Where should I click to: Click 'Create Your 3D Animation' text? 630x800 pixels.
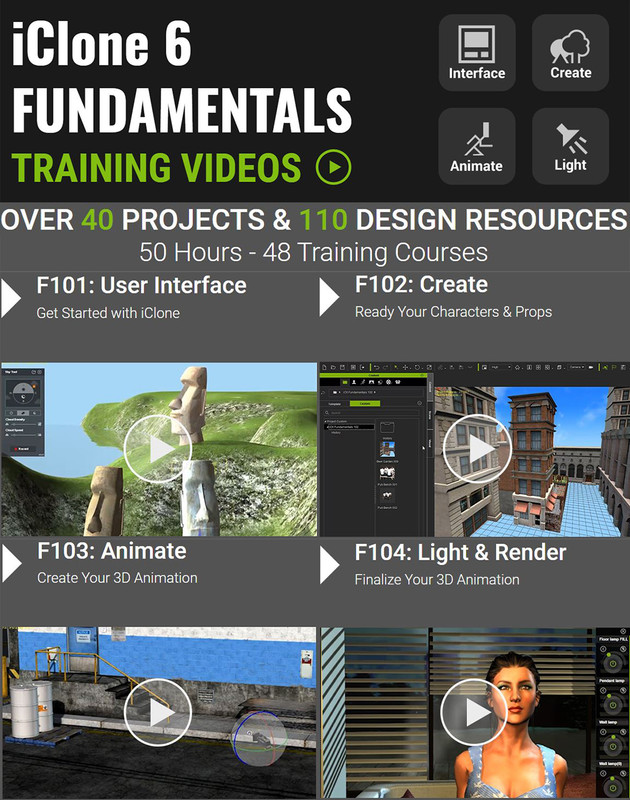pyautogui.click(x=117, y=578)
